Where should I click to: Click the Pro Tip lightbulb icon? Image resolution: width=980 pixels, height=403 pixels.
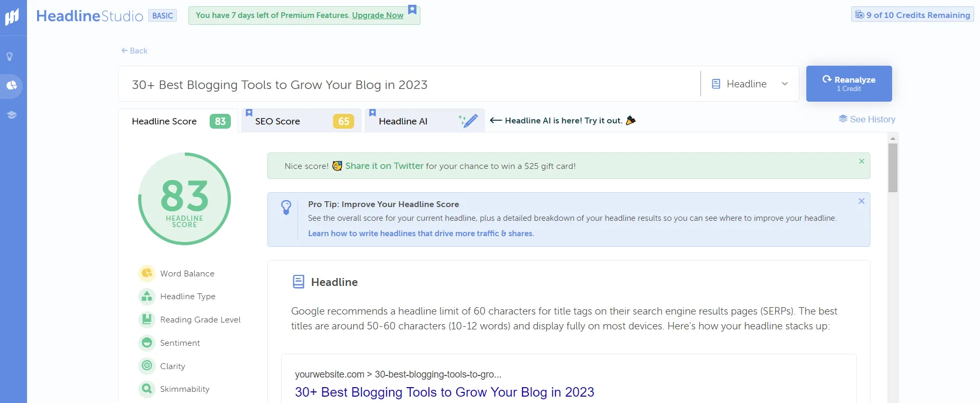click(x=286, y=207)
